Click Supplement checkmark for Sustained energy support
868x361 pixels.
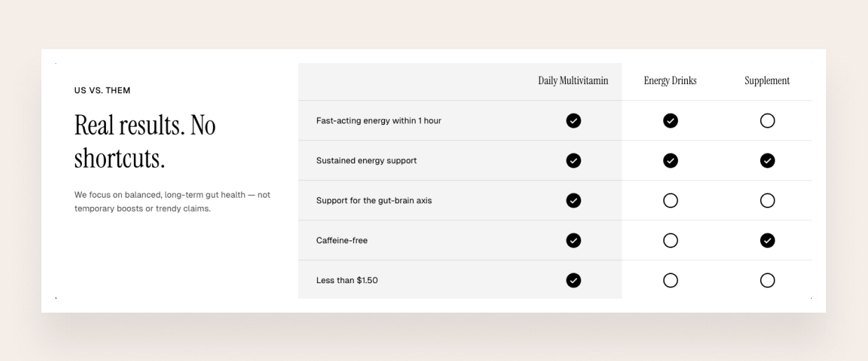[x=767, y=161]
